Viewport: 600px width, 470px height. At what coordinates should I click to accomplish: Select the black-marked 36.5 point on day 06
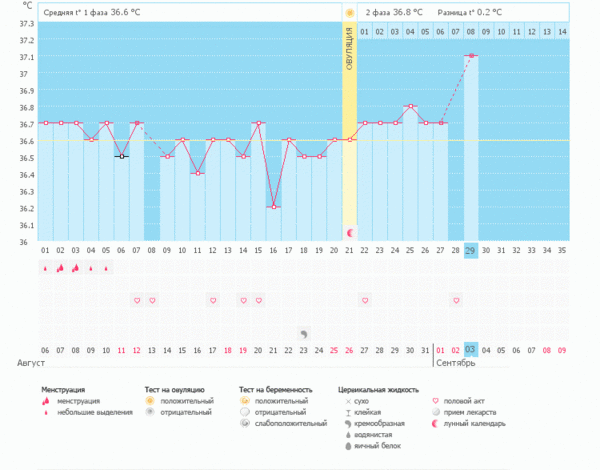pyautogui.click(x=121, y=156)
